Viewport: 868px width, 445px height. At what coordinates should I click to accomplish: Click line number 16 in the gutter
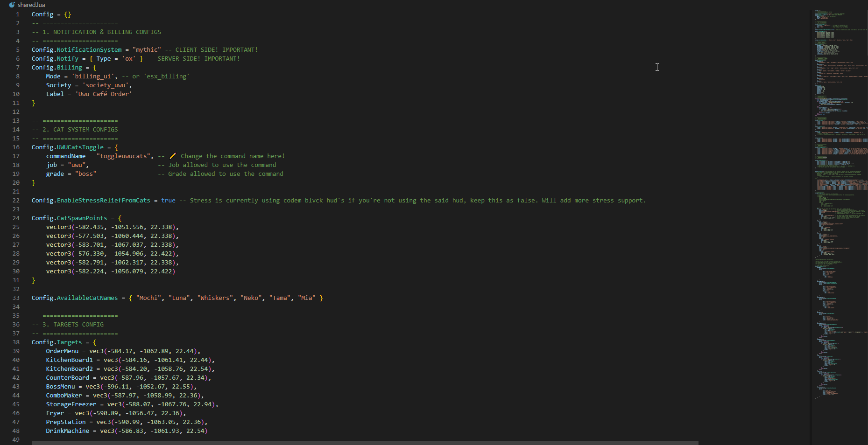pos(16,147)
